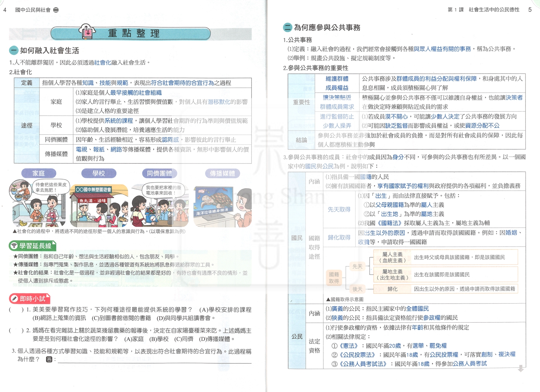Click the 定義 cell in the 社會化 table
The height and width of the screenshot is (392, 540).
click(x=27, y=83)
